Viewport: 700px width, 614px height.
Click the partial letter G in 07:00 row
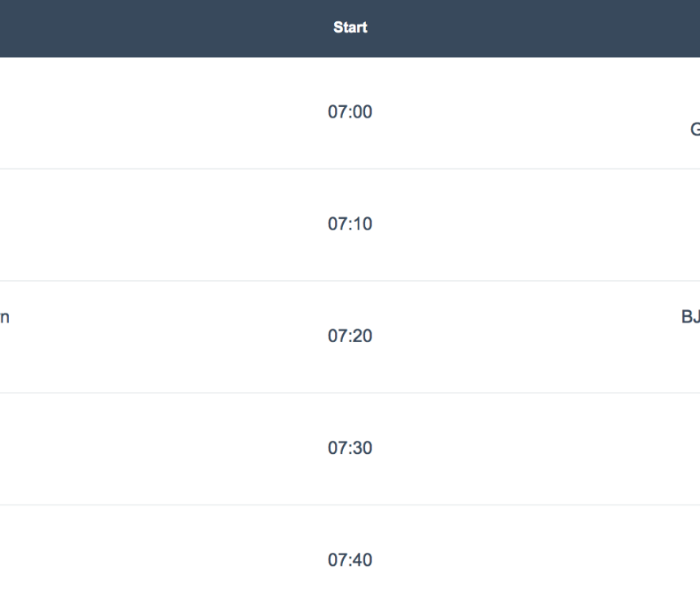click(695, 129)
